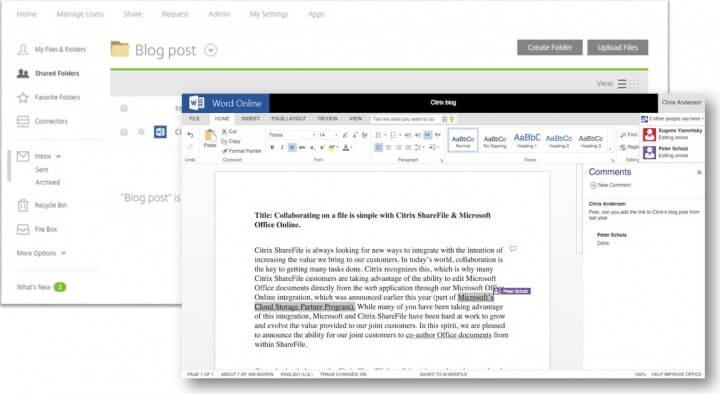The image size is (720, 394).
Task: Click the document vertical scrollbar
Action: pos(579,209)
